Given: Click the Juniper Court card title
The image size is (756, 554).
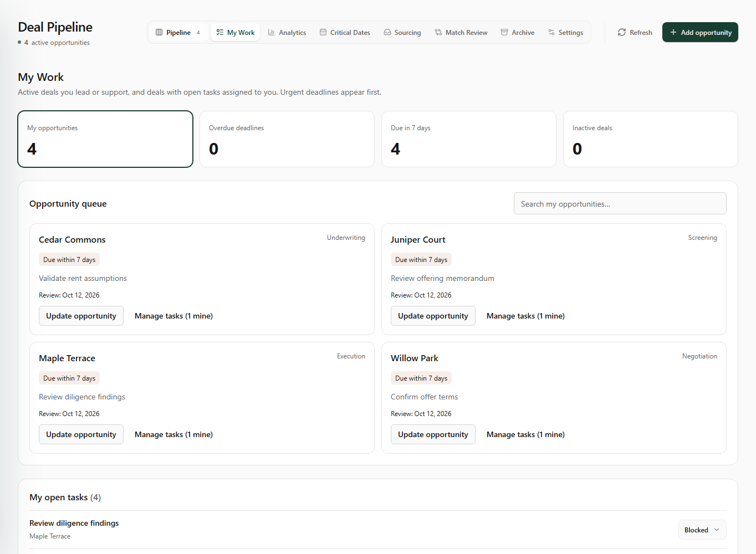Looking at the screenshot, I should pos(418,240).
